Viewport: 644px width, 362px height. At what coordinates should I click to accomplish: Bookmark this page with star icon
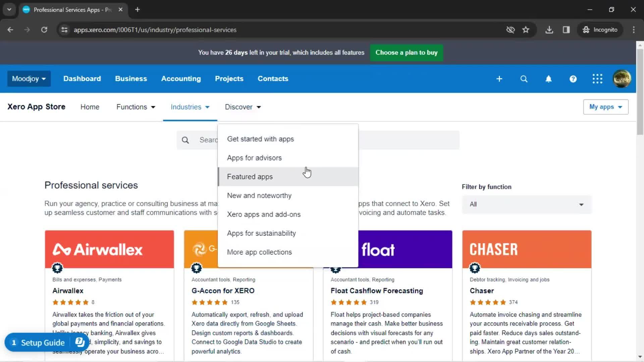click(526, 30)
